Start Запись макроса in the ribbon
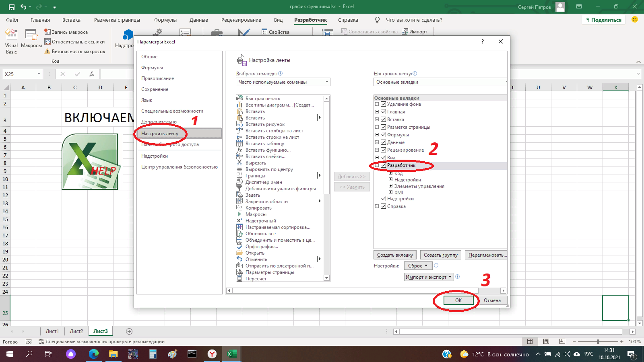The height and width of the screenshot is (362, 644). point(66,32)
